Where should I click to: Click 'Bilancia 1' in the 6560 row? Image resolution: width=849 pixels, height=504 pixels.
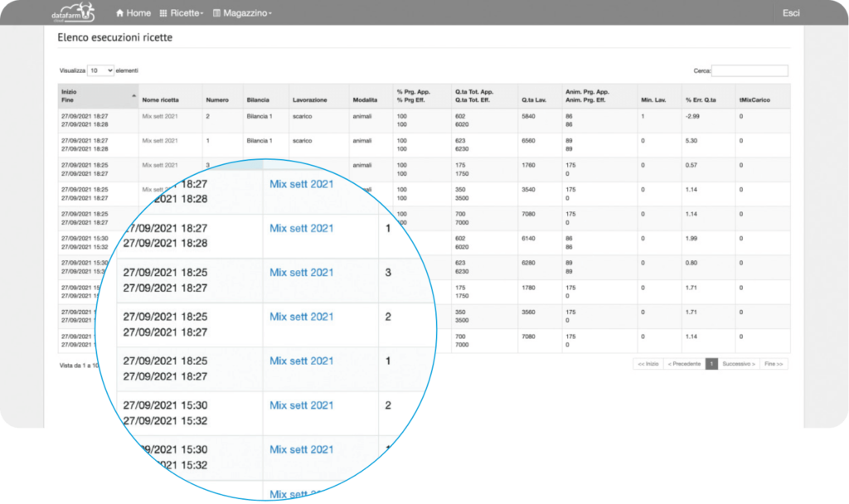coord(260,141)
